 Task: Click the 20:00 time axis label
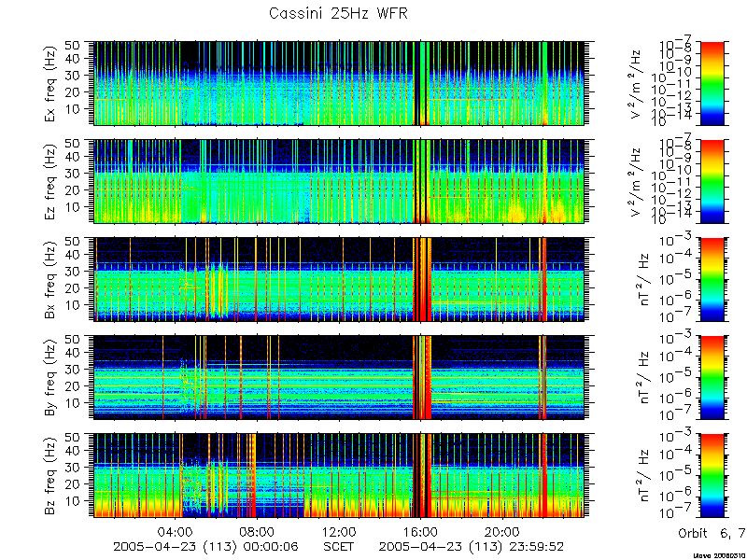pyautogui.click(x=501, y=531)
